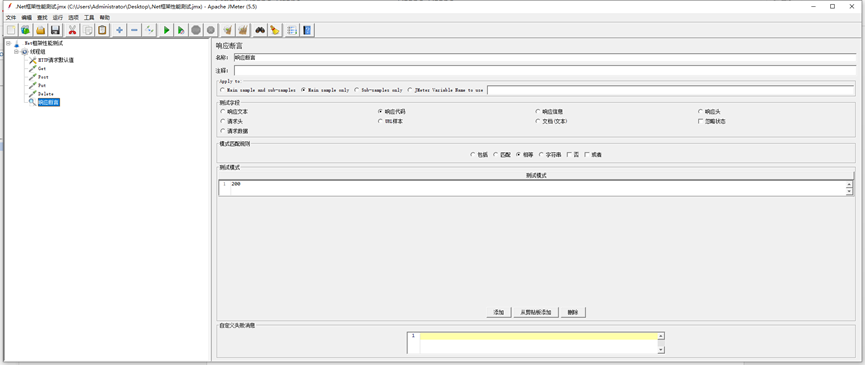
Task: Select 相等 matching rule radio
Action: click(x=519, y=155)
